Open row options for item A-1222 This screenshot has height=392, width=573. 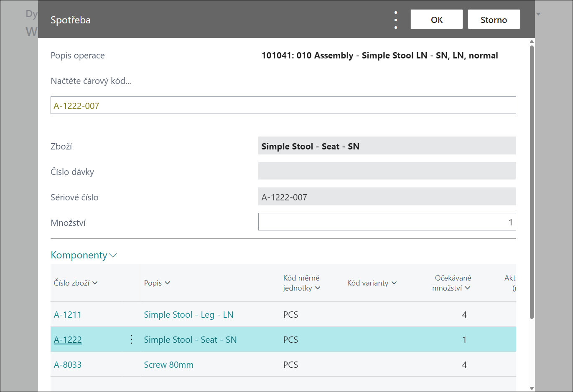131,339
